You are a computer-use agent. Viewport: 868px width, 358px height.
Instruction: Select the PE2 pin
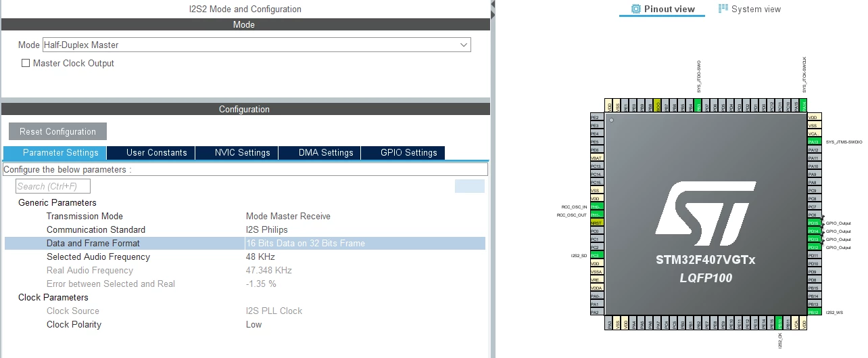point(597,118)
